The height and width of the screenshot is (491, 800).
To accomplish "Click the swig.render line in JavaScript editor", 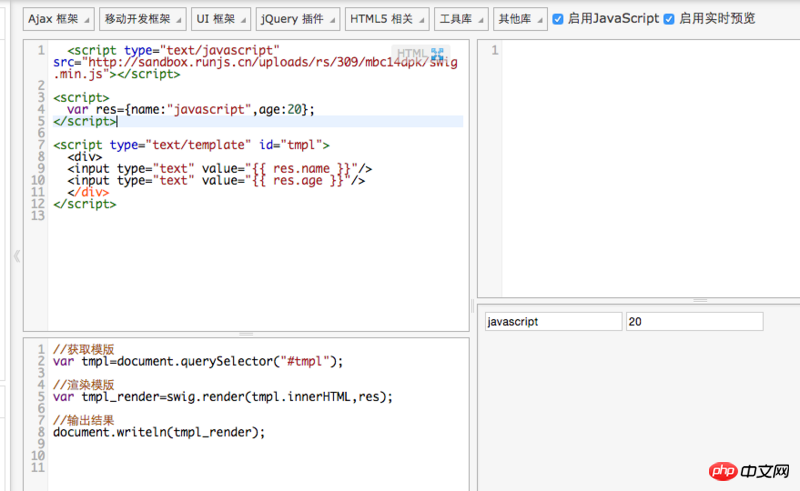I will pyautogui.click(x=223, y=397).
